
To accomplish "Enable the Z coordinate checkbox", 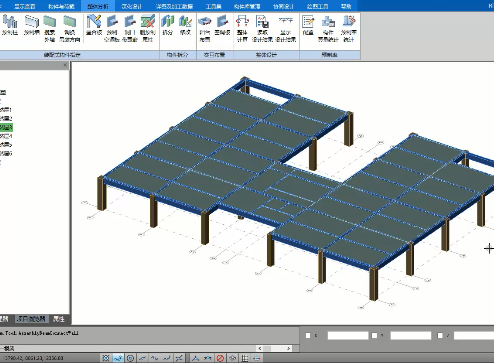I will pyautogui.click(x=440, y=335).
